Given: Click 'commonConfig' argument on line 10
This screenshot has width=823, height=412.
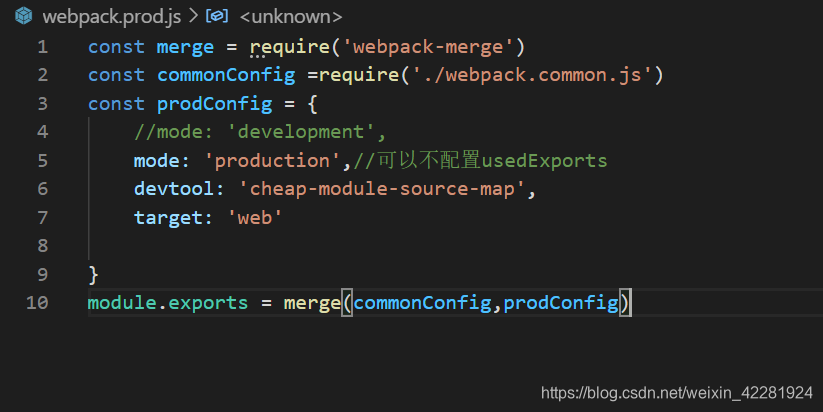Looking at the screenshot, I should click(423, 303).
